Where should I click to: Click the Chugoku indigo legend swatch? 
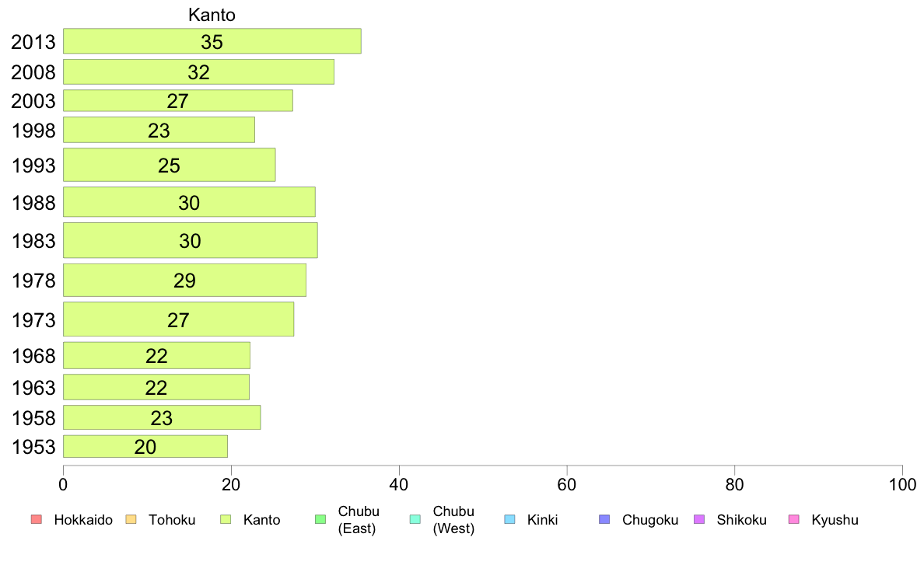pos(604,520)
